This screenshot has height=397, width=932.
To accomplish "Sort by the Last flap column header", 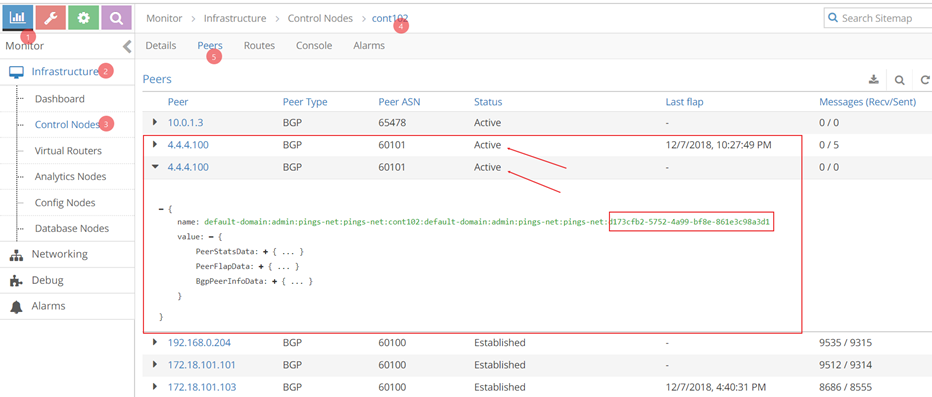I will 684,102.
